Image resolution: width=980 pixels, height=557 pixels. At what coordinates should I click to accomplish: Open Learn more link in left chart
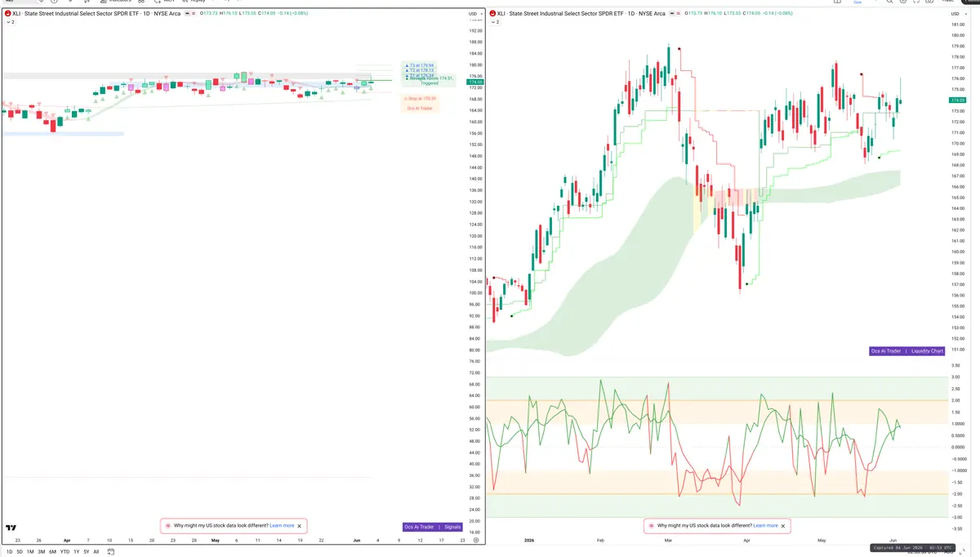pyautogui.click(x=282, y=526)
